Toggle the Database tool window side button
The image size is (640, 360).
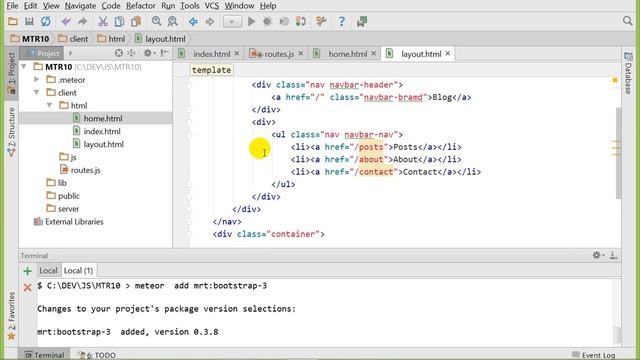pyautogui.click(x=628, y=73)
